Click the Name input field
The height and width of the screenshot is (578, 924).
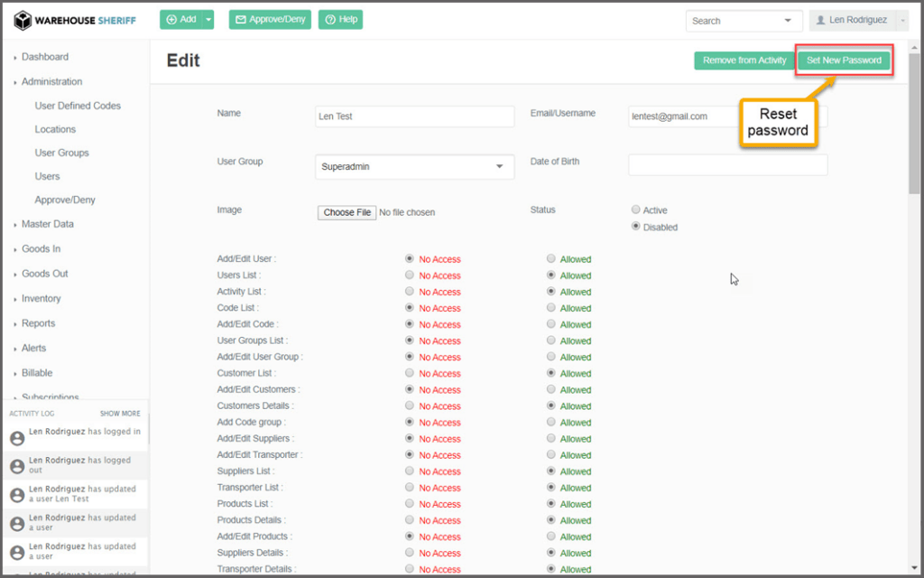coord(414,117)
